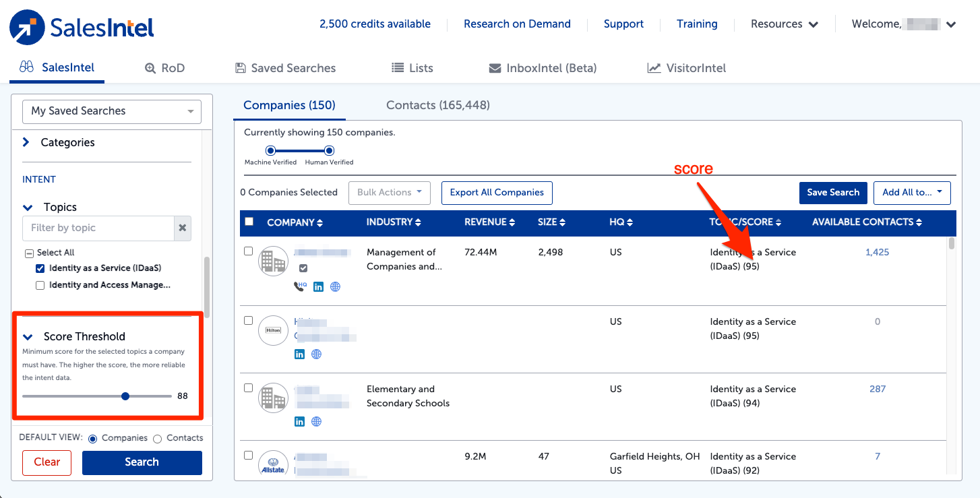Sort by the TOPIC/SCORE column
The height and width of the screenshot is (498, 980).
(745, 222)
